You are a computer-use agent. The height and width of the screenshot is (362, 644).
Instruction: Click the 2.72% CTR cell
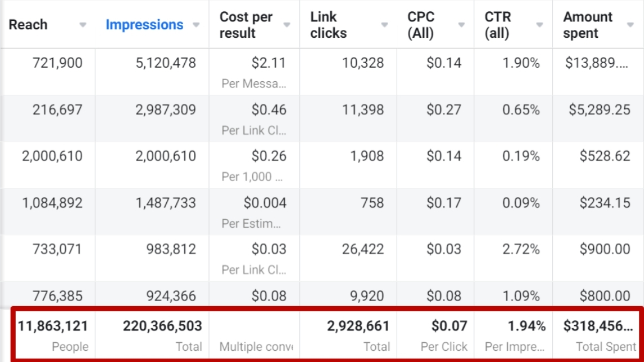(x=521, y=249)
